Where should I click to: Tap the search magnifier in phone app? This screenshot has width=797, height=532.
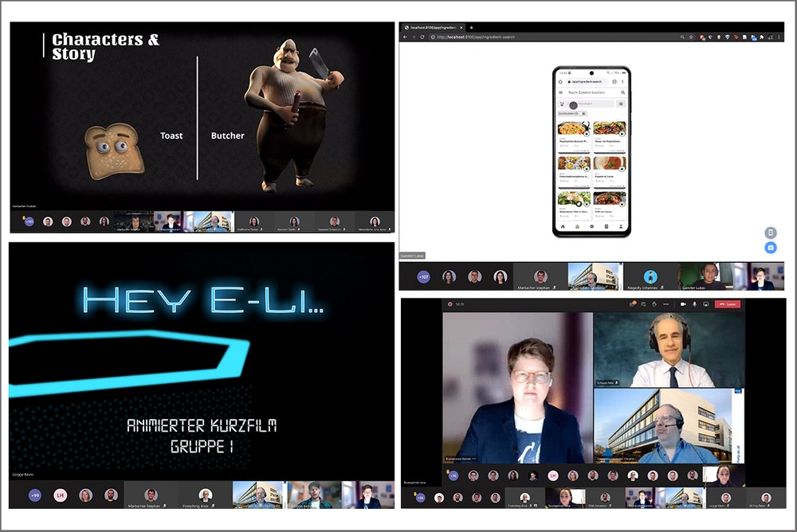point(622,92)
